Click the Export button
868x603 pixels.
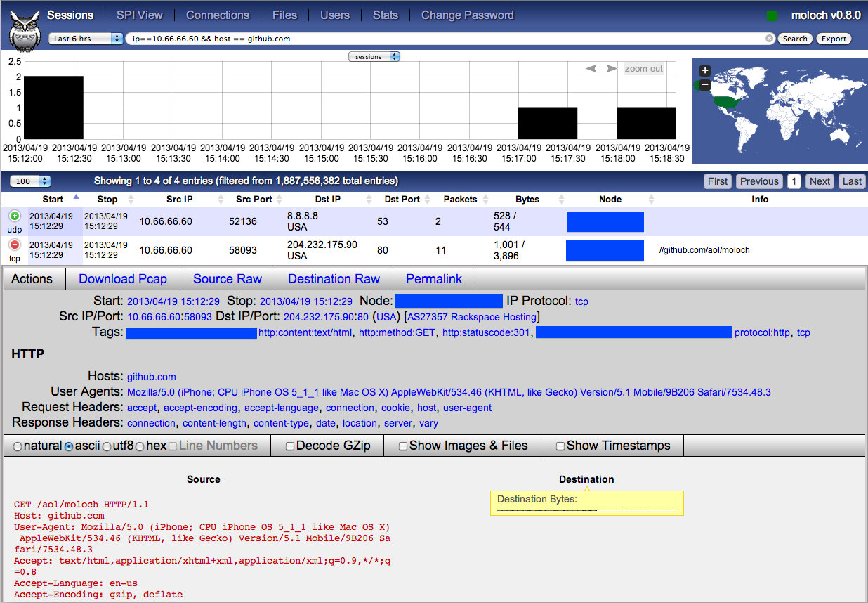[834, 39]
